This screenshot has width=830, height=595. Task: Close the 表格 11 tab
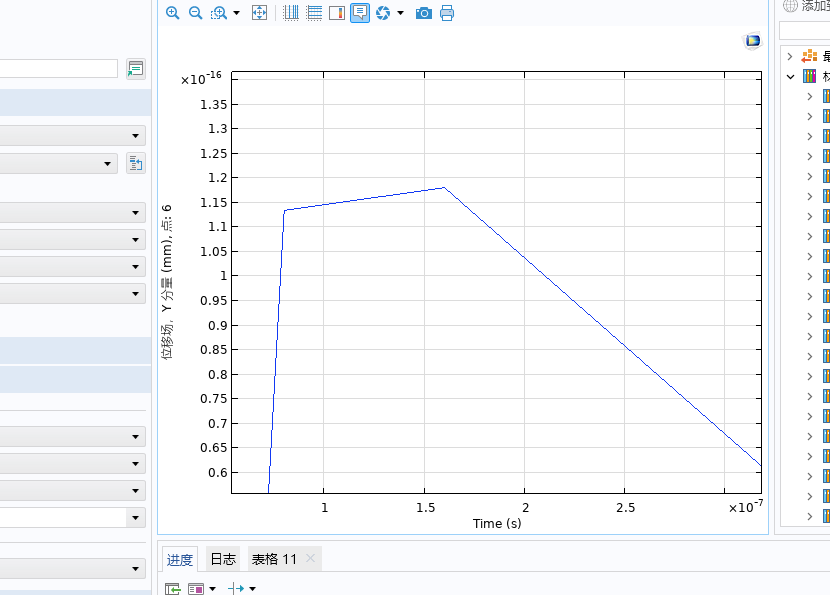(310, 558)
